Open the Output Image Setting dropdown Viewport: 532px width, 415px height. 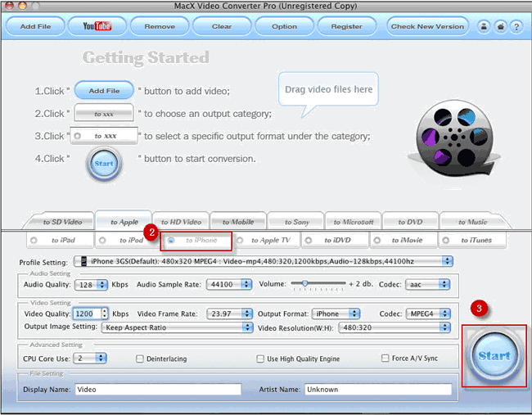[177, 327]
